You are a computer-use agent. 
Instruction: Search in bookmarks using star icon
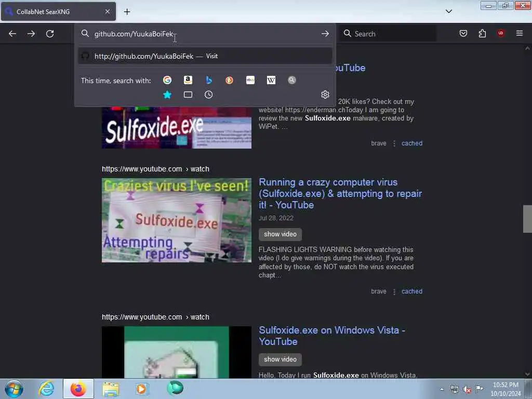167,95
